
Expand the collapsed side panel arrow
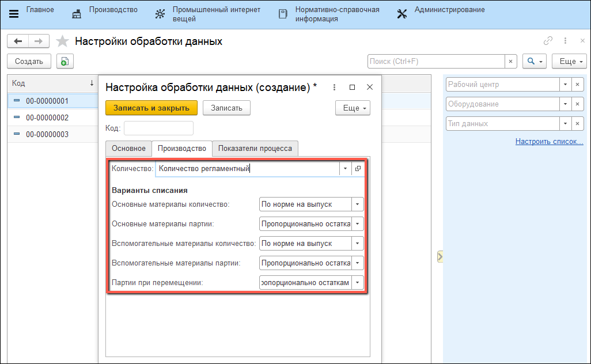click(440, 256)
